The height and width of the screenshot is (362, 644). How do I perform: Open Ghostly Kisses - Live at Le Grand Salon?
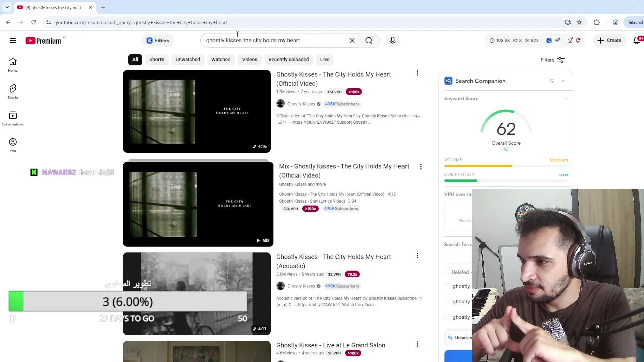(331, 345)
